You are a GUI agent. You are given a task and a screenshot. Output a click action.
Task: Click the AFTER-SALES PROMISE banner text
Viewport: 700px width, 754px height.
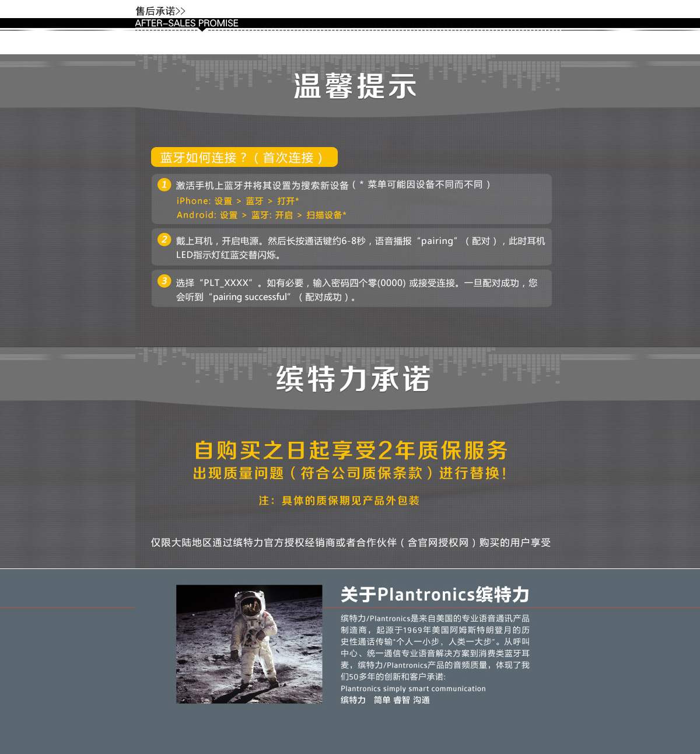[x=187, y=23]
